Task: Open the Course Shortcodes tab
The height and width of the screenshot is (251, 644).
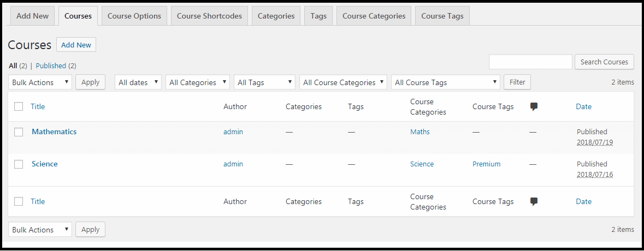Action: pyautogui.click(x=209, y=16)
